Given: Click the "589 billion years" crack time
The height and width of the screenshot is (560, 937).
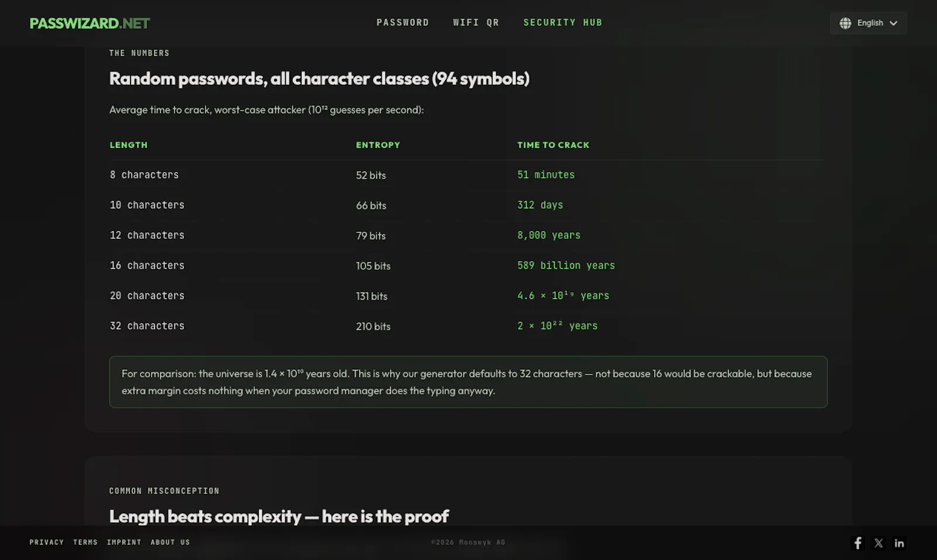Looking at the screenshot, I should [566, 266].
